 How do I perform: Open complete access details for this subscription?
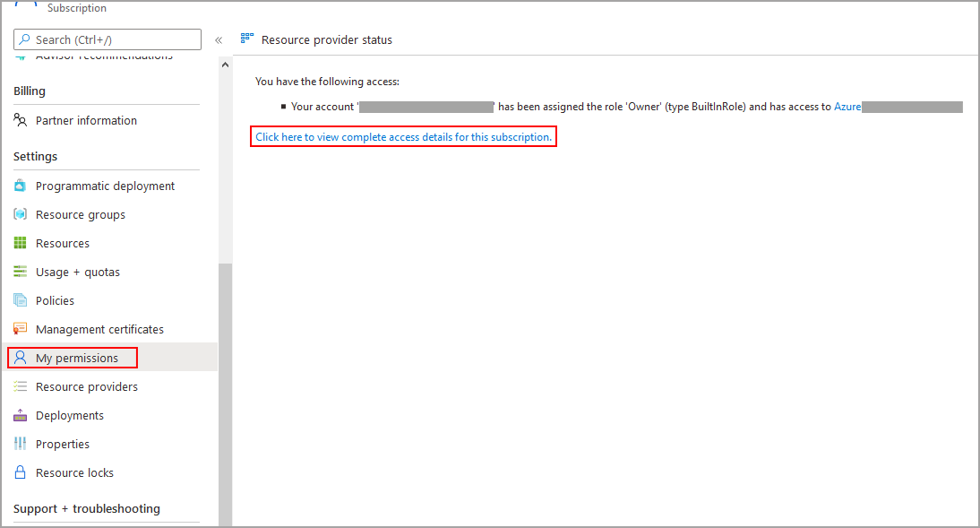[x=402, y=136]
